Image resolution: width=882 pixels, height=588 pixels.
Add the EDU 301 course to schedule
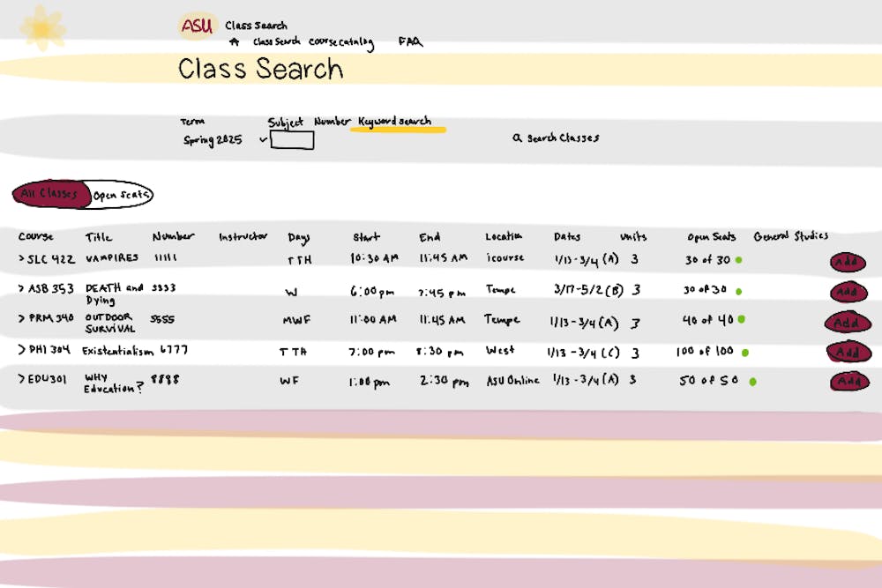coord(848,382)
